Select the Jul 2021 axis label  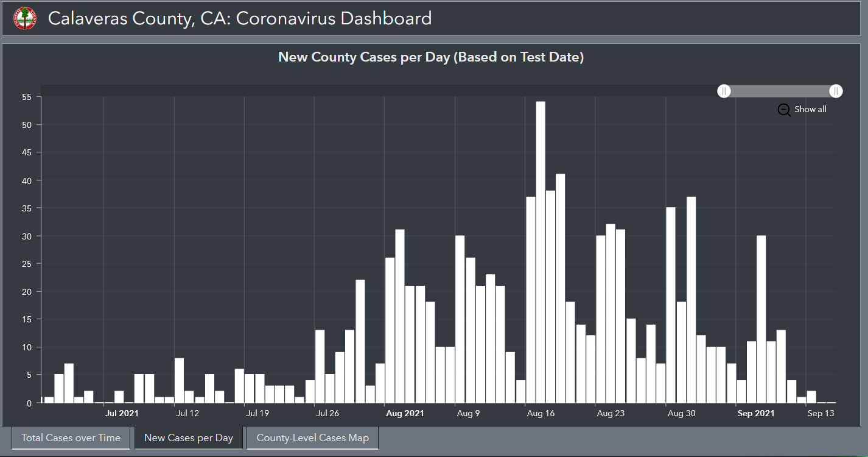click(122, 413)
